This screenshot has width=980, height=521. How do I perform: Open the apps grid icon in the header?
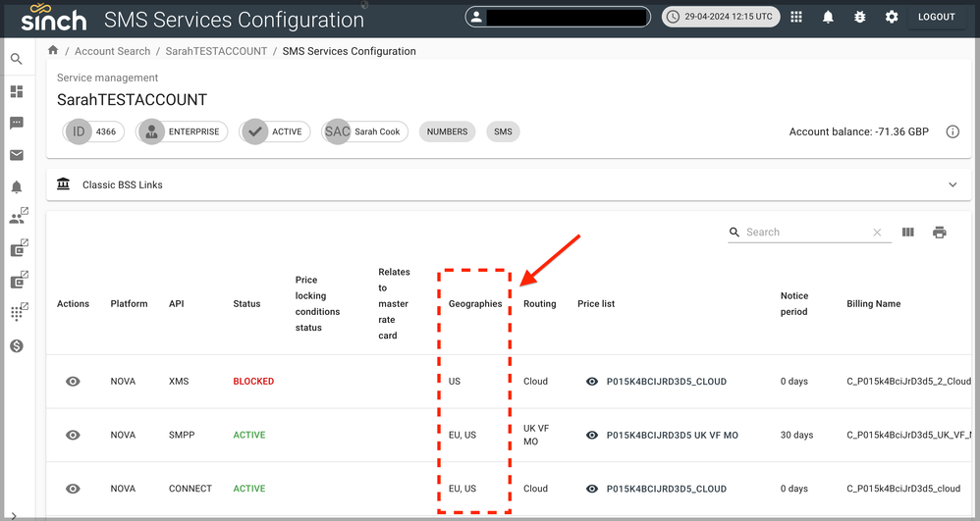[x=796, y=17]
